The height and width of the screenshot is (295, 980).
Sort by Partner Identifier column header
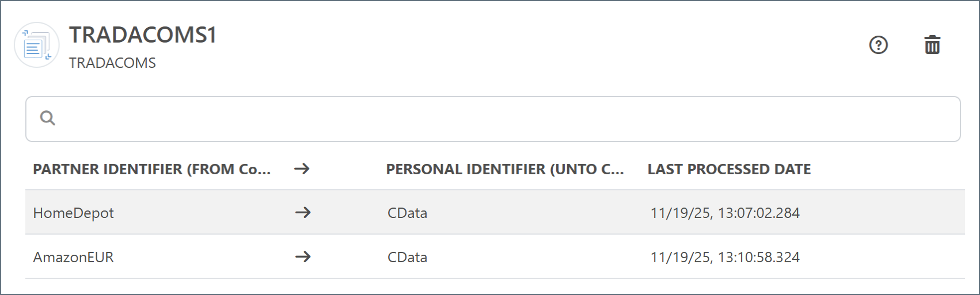pyautogui.click(x=151, y=170)
